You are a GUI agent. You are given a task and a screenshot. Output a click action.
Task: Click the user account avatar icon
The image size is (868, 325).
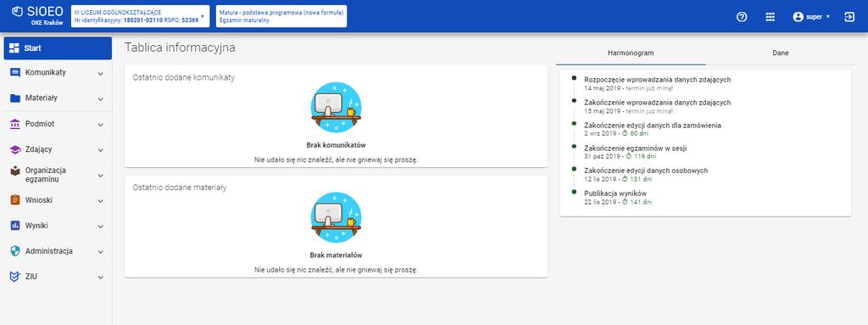click(x=798, y=17)
